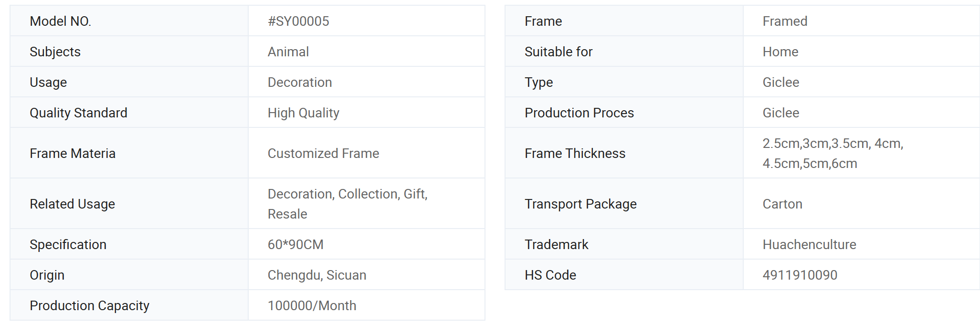
Task: Click the Animal subjects value
Action: 288,52
